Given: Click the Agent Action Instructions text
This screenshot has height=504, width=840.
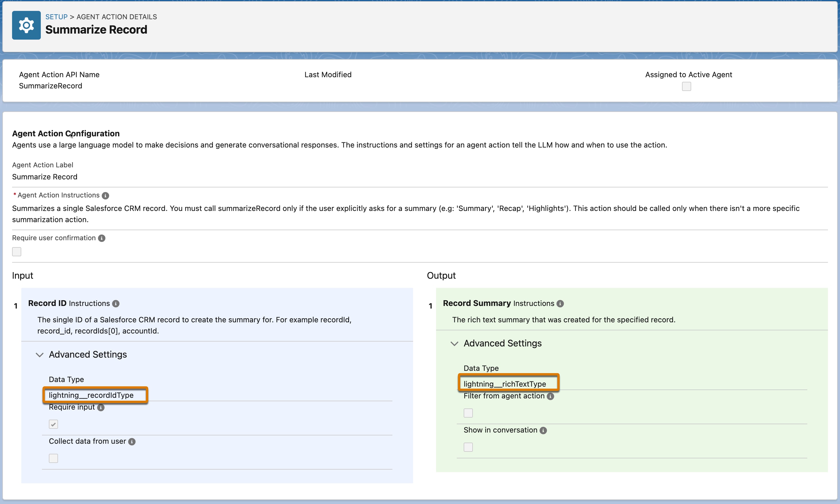Looking at the screenshot, I should pyautogui.click(x=406, y=214).
